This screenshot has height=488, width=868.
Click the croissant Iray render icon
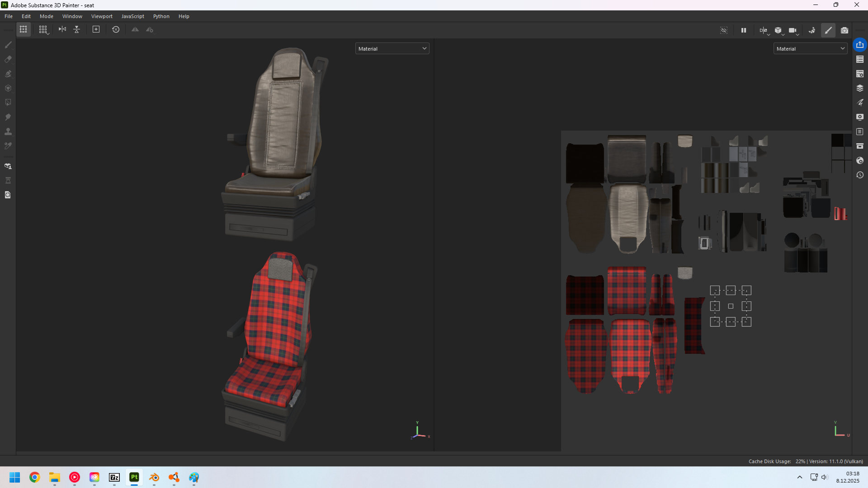(x=812, y=30)
